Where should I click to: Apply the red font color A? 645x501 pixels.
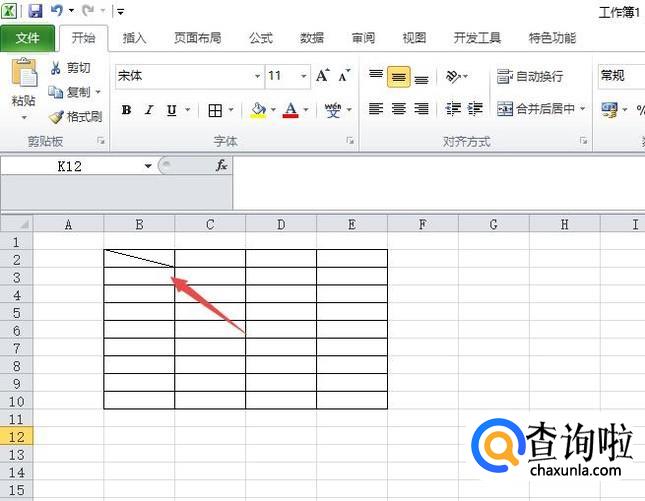click(290, 110)
